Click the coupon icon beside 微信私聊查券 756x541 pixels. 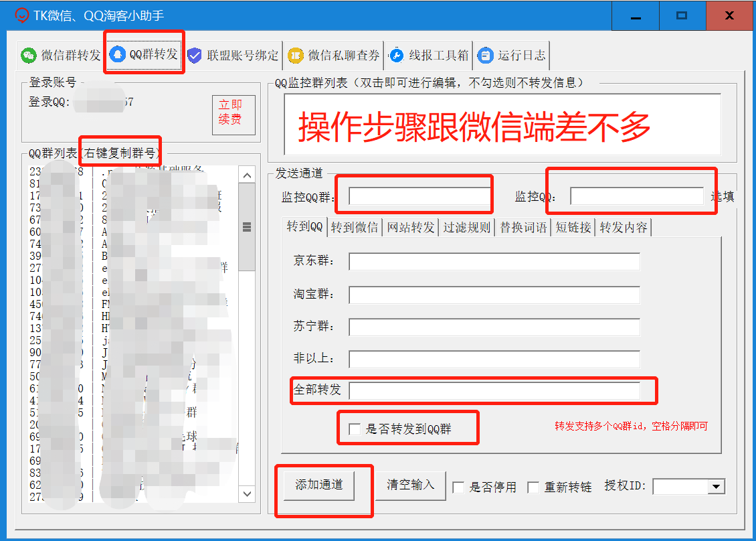coord(296,56)
